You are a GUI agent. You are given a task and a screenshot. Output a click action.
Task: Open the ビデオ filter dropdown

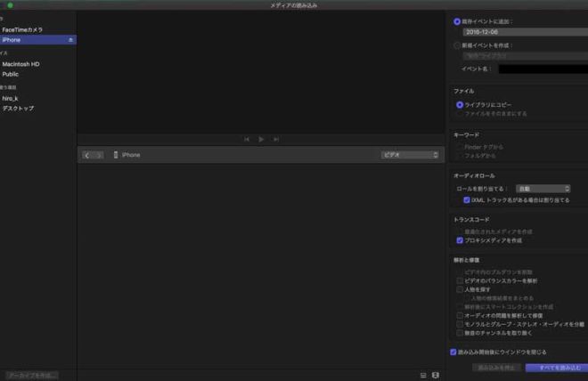point(410,155)
